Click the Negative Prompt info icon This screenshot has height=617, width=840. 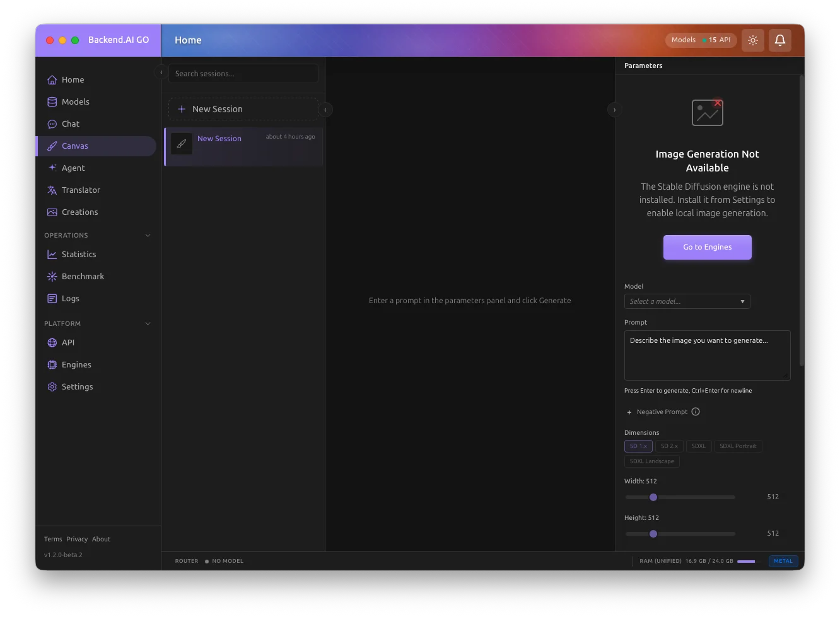(x=696, y=412)
